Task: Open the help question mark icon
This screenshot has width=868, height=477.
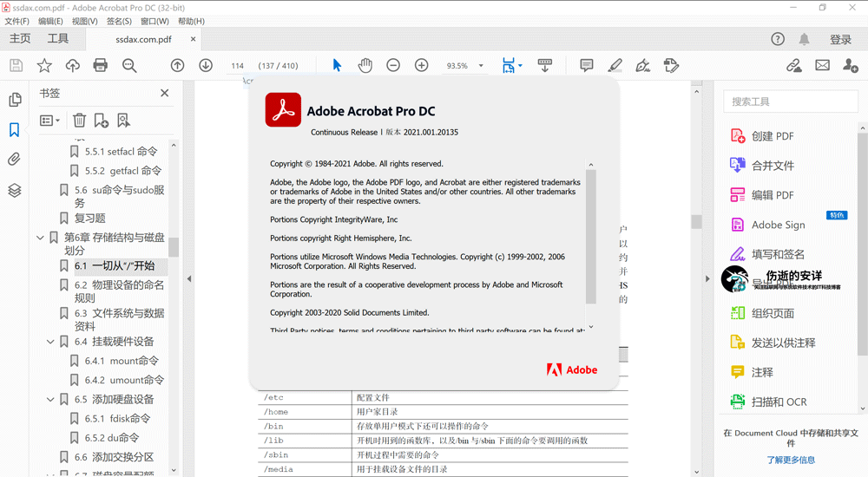Action: click(x=778, y=39)
